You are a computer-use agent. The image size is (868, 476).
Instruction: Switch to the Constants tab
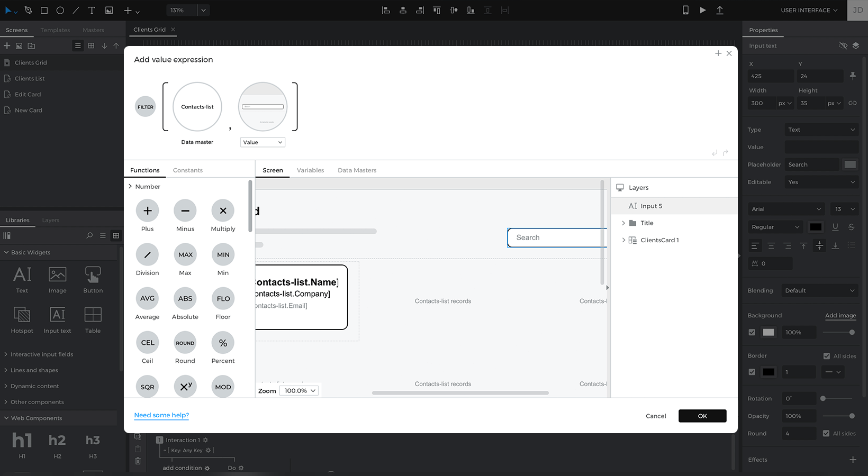[187, 170]
